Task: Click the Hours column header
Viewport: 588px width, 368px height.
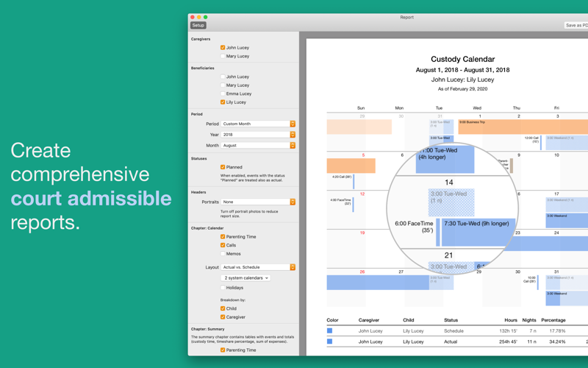Action: coord(510,320)
